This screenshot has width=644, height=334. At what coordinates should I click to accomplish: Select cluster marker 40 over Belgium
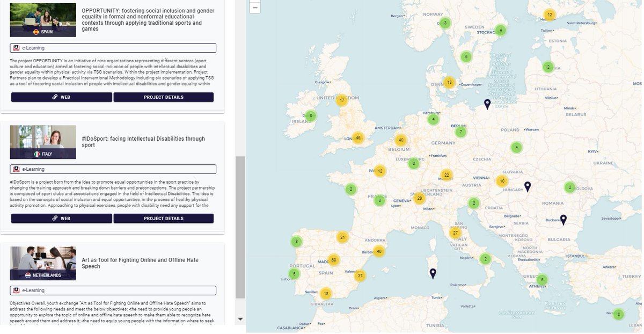[x=400, y=141]
